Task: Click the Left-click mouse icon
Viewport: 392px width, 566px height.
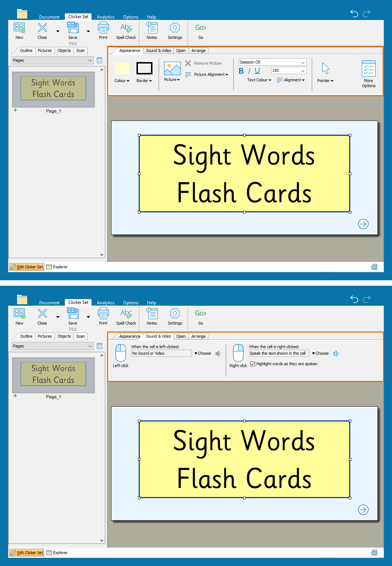Action: tap(121, 353)
